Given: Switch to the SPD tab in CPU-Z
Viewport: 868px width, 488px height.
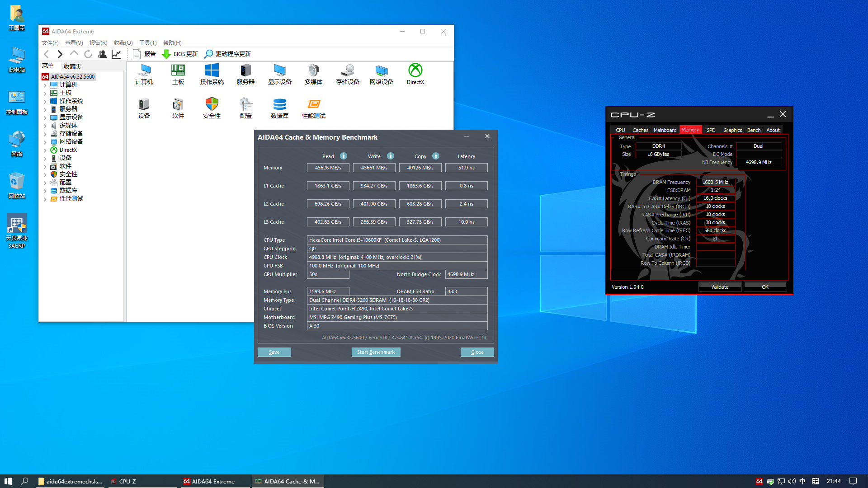Looking at the screenshot, I should (x=711, y=130).
